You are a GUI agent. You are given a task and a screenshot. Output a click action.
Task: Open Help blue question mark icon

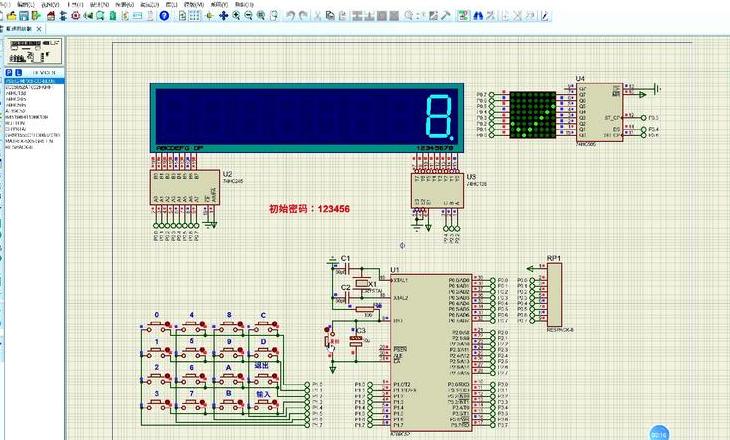point(164,16)
